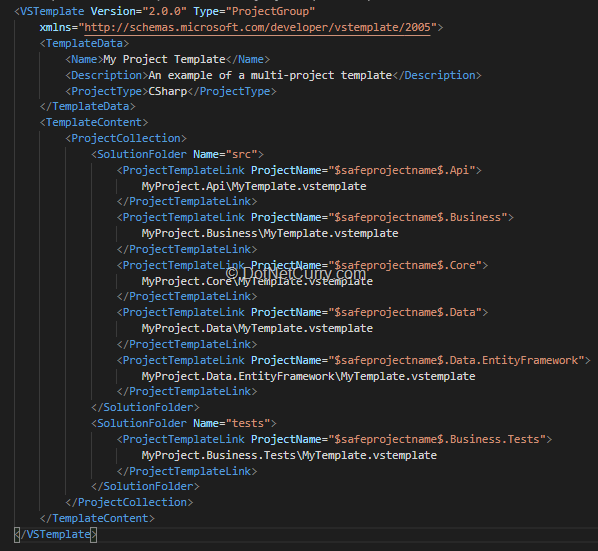Open the schemas.microsoft.com vstemplate URL link
This screenshot has width=598, height=551.
pos(257,27)
